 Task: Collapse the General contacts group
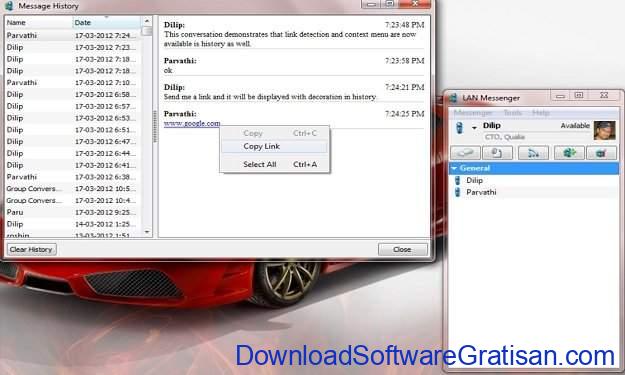(454, 168)
